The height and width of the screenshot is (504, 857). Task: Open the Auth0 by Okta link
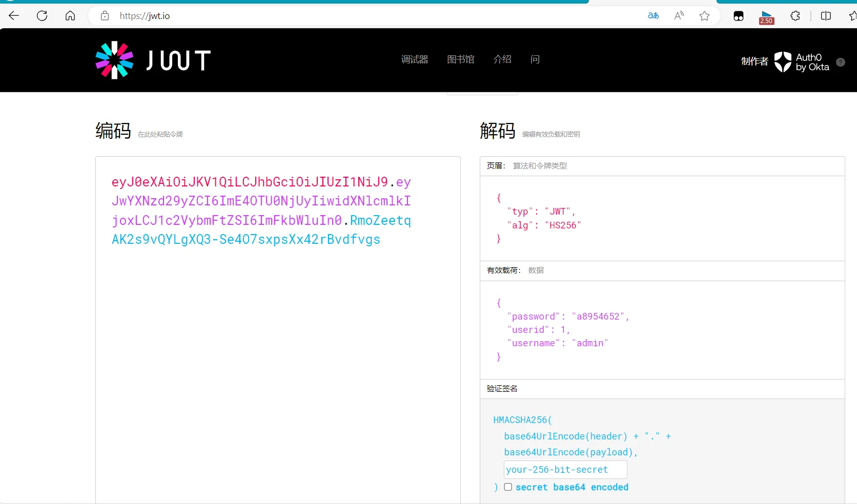pyautogui.click(x=802, y=62)
